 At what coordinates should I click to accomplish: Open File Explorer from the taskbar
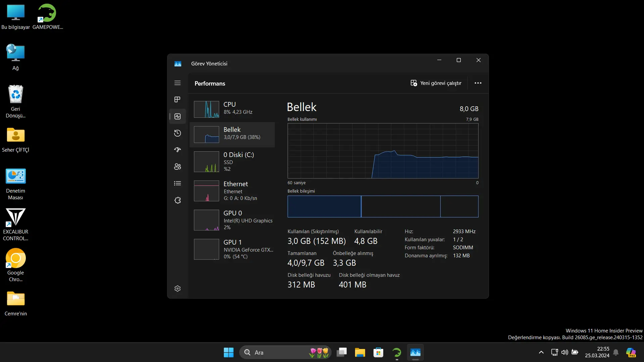[360, 352]
